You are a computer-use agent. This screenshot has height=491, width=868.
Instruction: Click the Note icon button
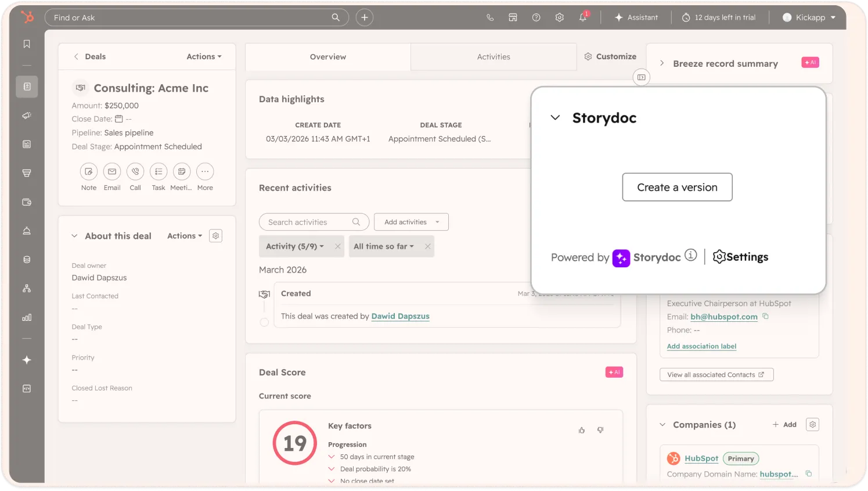pyautogui.click(x=89, y=171)
